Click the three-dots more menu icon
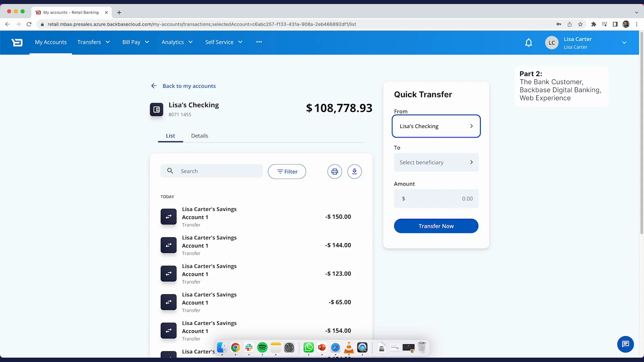The width and height of the screenshot is (644, 362). pos(259,42)
